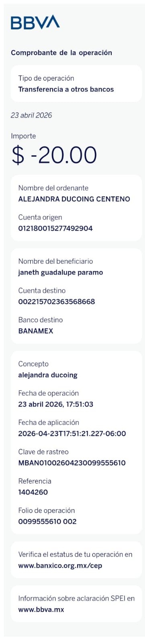Click the BANAMEX destination bank
145x644 pixels.
36,331
